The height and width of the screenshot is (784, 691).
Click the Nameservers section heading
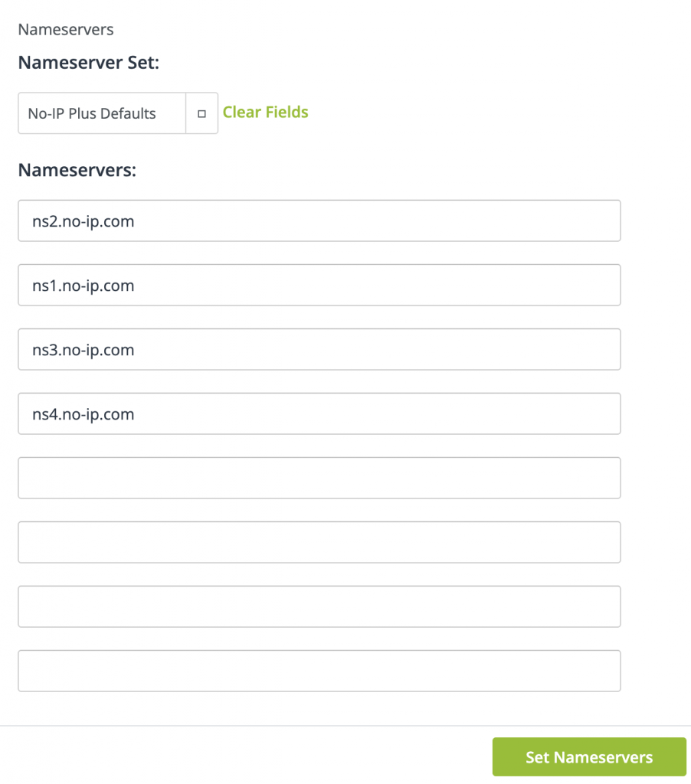(77, 170)
